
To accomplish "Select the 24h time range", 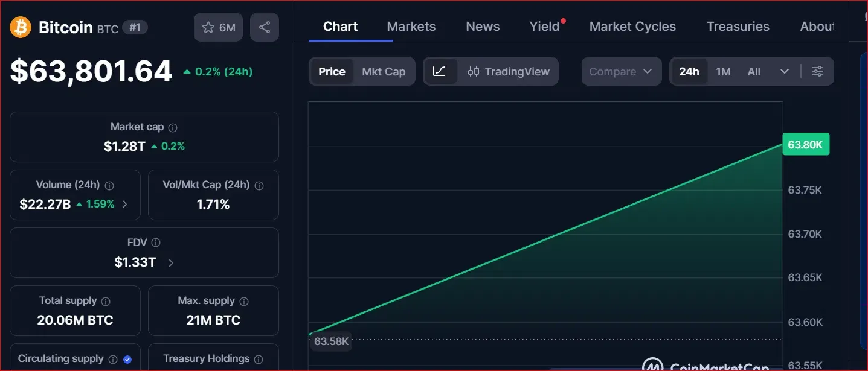I will tap(689, 71).
